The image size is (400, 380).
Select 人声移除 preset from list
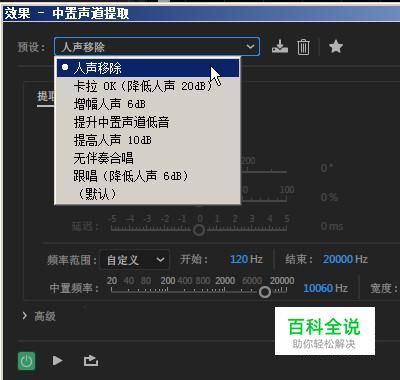tap(148, 68)
